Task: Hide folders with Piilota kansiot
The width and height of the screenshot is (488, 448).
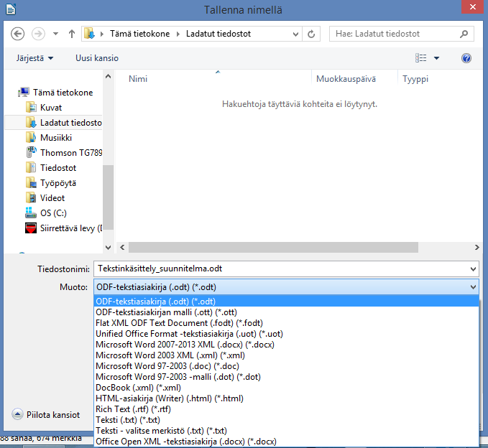Action: click(46, 414)
